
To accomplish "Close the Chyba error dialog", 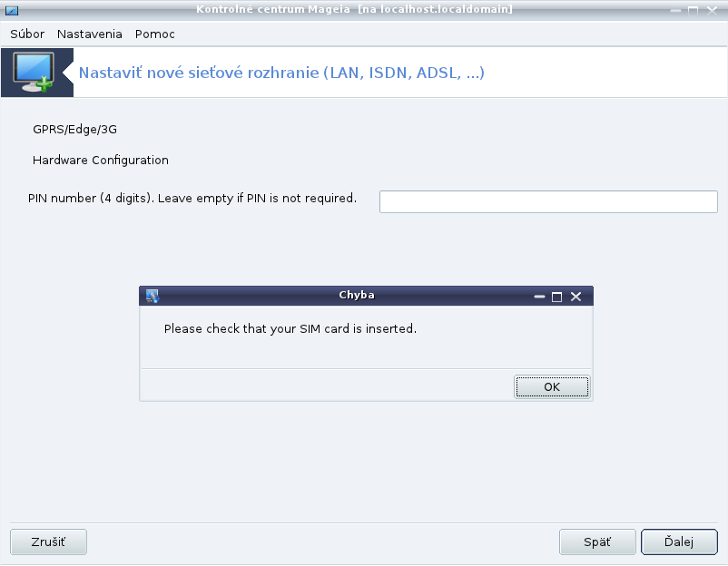I will point(576,297).
